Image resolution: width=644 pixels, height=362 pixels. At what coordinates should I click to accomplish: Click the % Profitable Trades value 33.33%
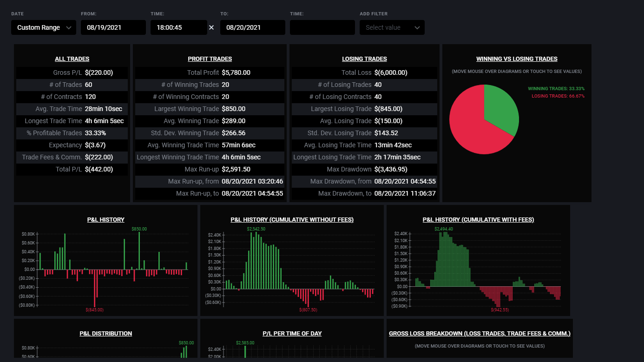coord(96,133)
